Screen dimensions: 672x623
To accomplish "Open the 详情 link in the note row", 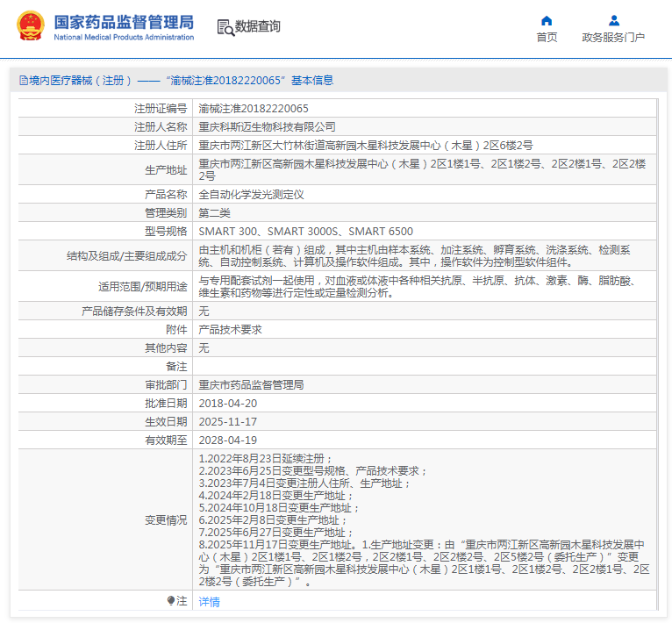I will coord(210,601).
